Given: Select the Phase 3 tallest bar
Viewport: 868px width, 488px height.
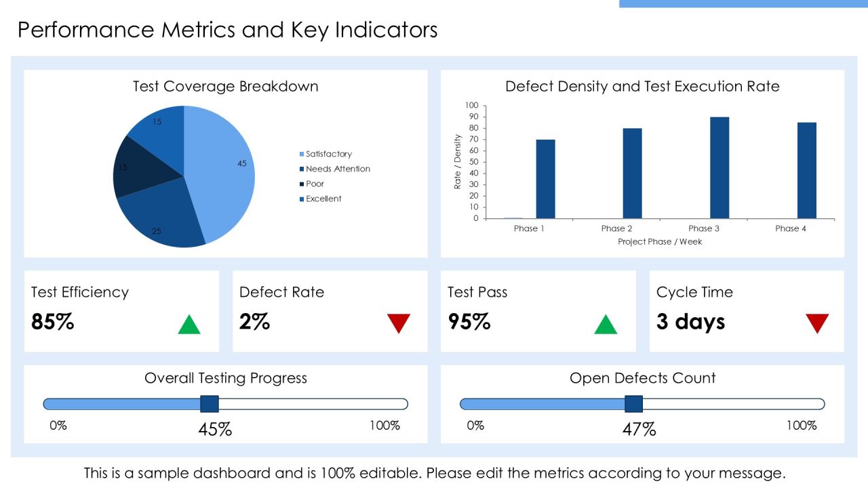Looking at the screenshot, I should (x=719, y=167).
